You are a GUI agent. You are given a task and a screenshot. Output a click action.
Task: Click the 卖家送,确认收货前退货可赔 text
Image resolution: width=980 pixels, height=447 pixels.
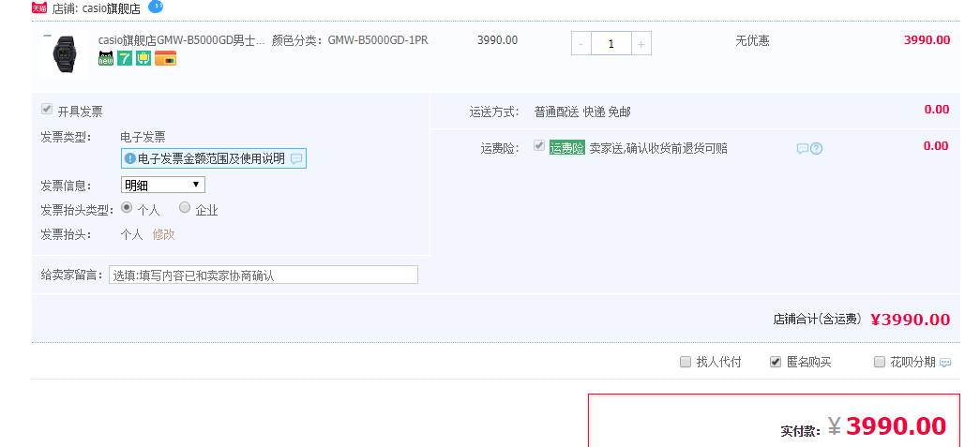coord(658,149)
